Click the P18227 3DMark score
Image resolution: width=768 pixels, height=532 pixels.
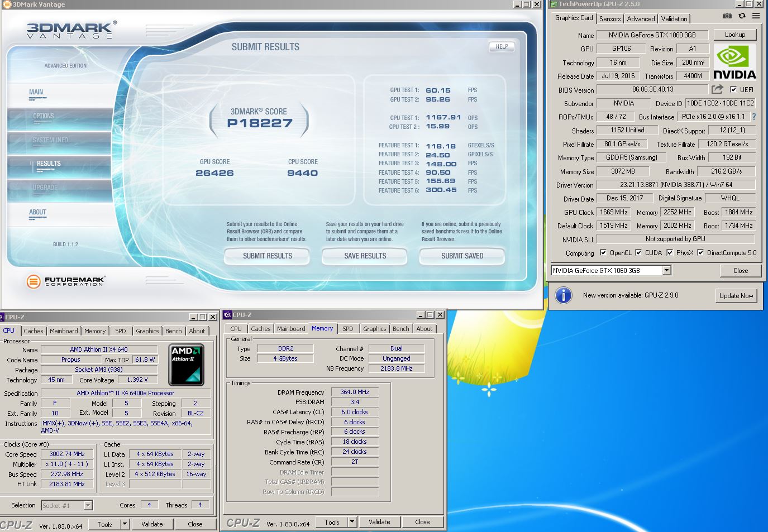(260, 123)
